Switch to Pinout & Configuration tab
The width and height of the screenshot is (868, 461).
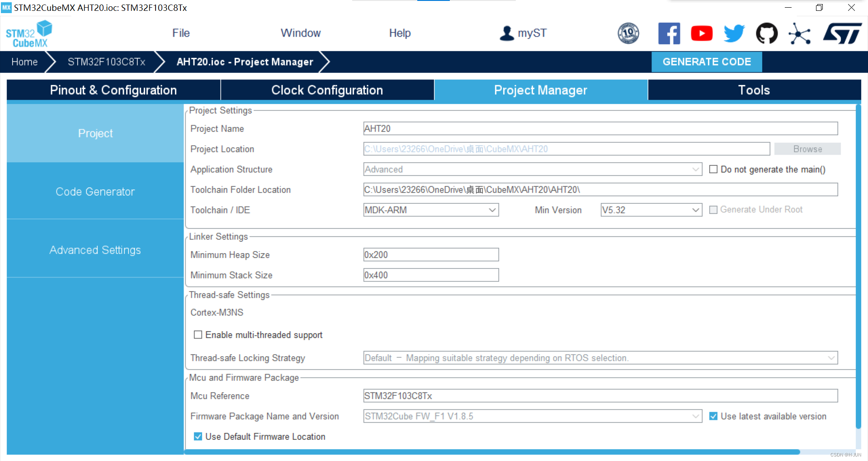click(113, 90)
